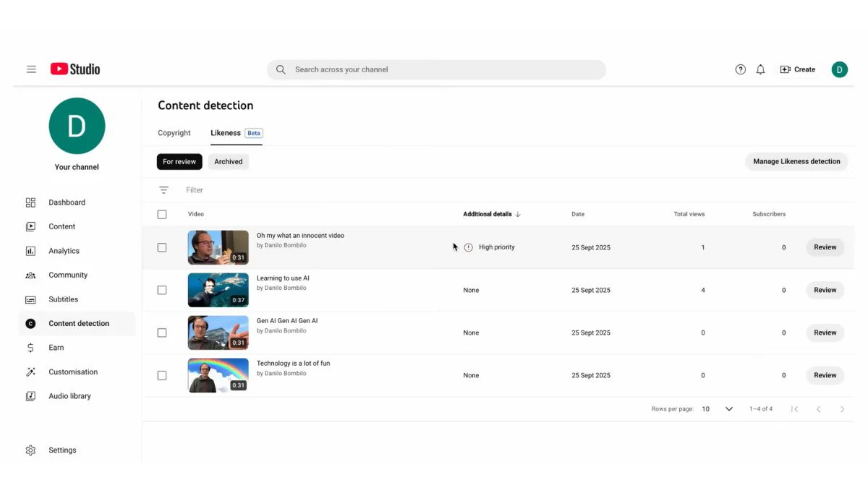
Task: Click the YouTube Studio logo
Action: [75, 69]
